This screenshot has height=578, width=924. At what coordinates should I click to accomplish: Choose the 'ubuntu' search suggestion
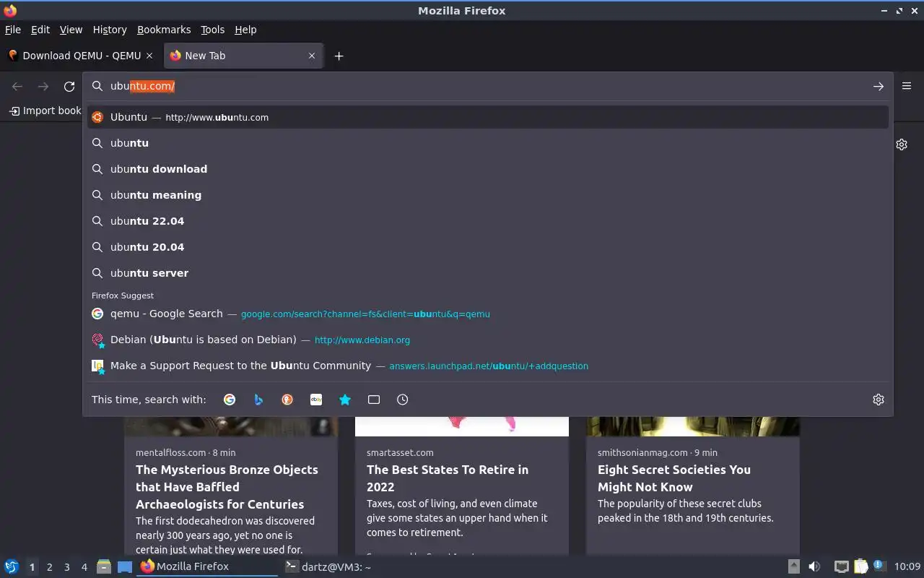pyautogui.click(x=488, y=143)
